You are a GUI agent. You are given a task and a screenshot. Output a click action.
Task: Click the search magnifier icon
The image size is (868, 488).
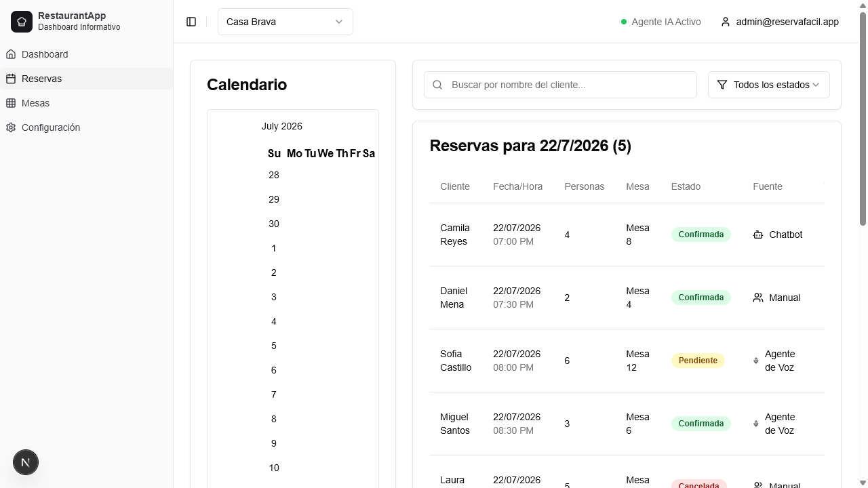tap(437, 85)
